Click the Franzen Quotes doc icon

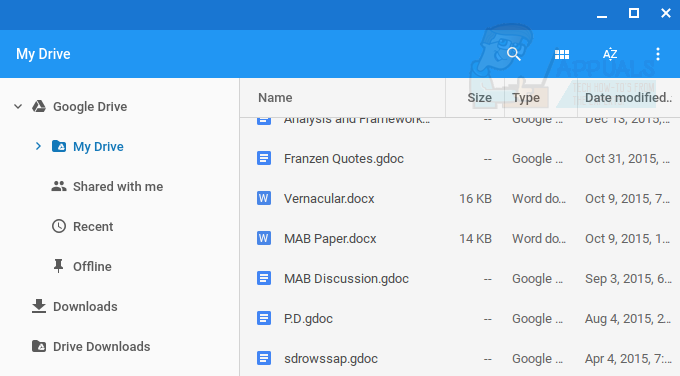264,158
